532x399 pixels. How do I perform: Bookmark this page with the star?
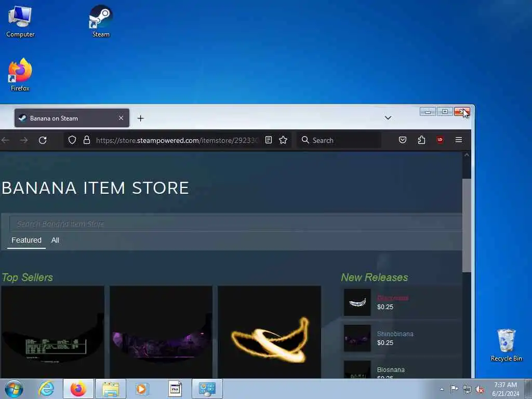pos(283,140)
